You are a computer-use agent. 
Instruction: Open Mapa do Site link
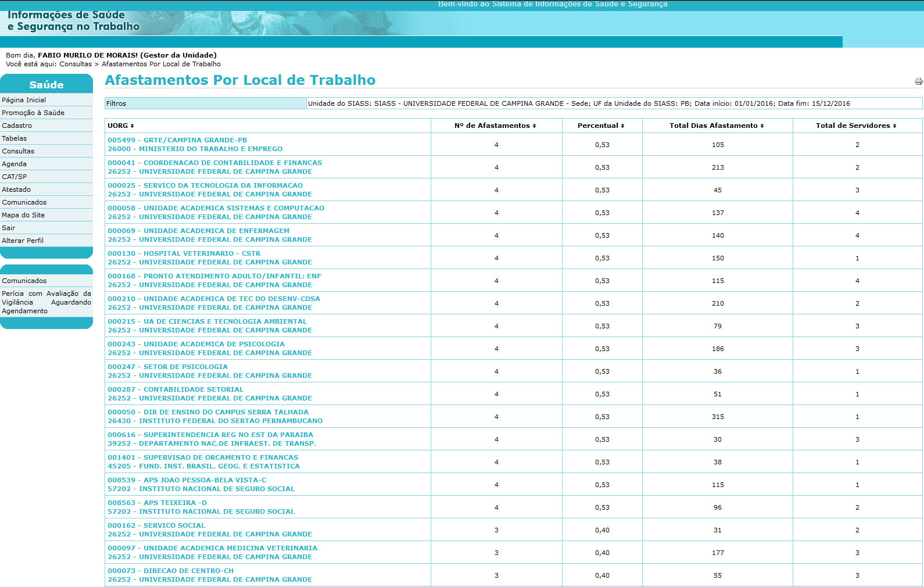[23, 215]
